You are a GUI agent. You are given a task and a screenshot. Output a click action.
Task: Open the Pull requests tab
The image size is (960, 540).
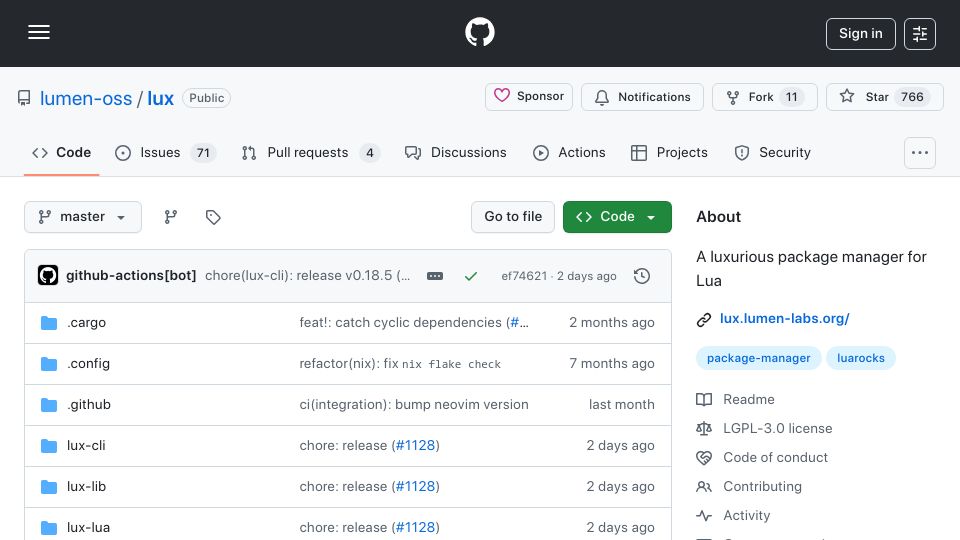point(310,152)
